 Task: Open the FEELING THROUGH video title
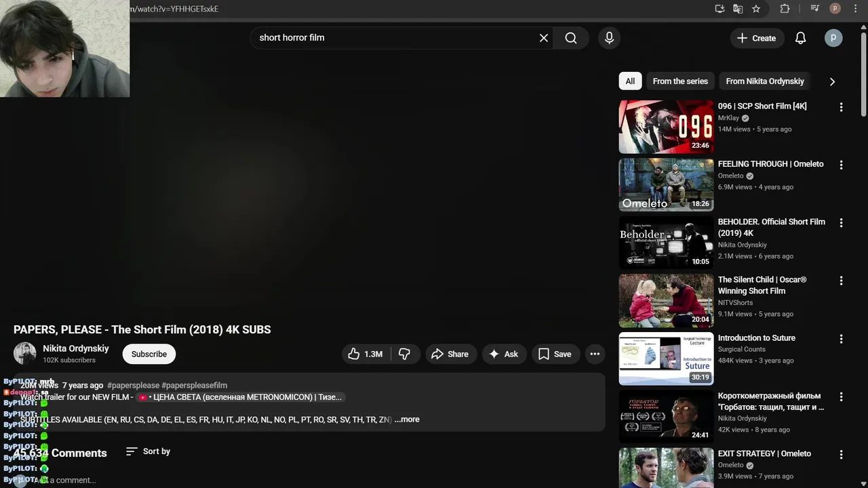(771, 164)
